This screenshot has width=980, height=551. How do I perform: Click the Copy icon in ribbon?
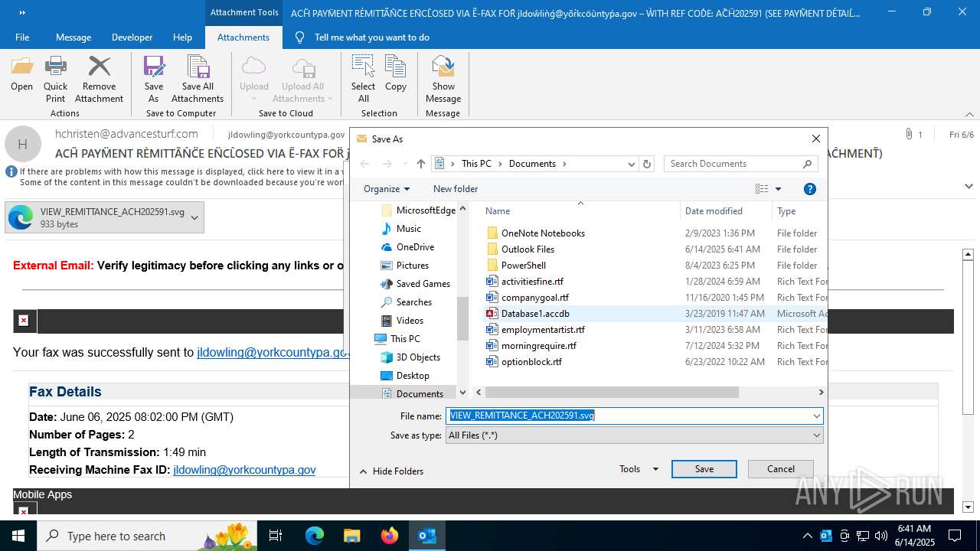396,75
